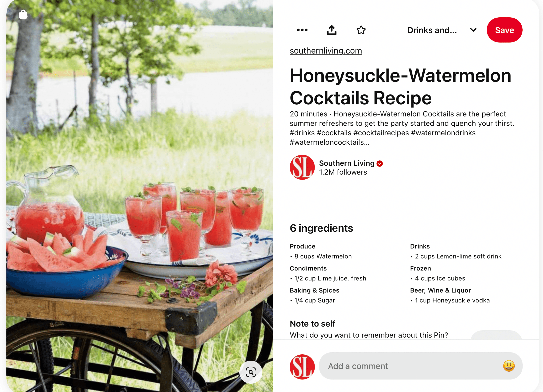Click the verified badge beside Southern Living
The height and width of the screenshot is (392, 543).
[380, 164]
